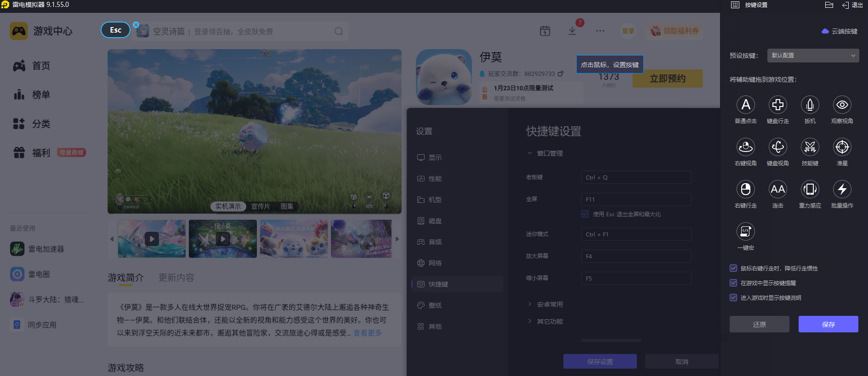The width and height of the screenshot is (868, 376).
Task: Select the 普通点击 (A) key icon
Action: coord(745,105)
